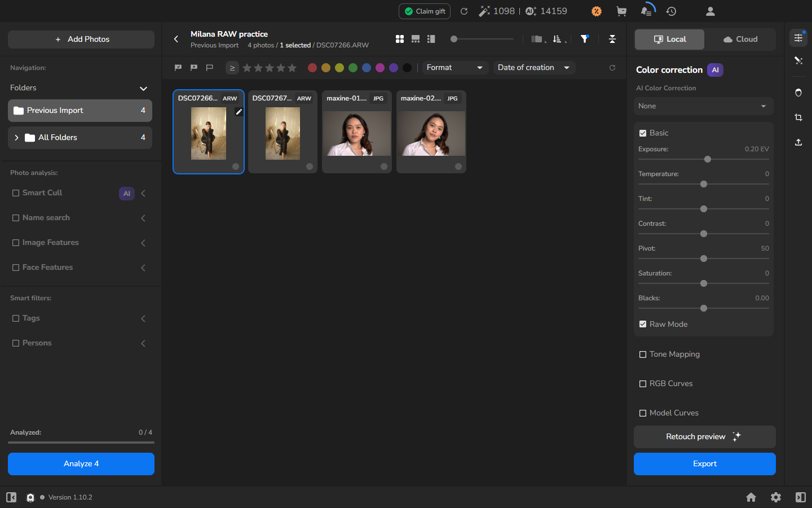Open the adjustments sliders icon in right sidebar
812x508 pixels.
click(798, 38)
